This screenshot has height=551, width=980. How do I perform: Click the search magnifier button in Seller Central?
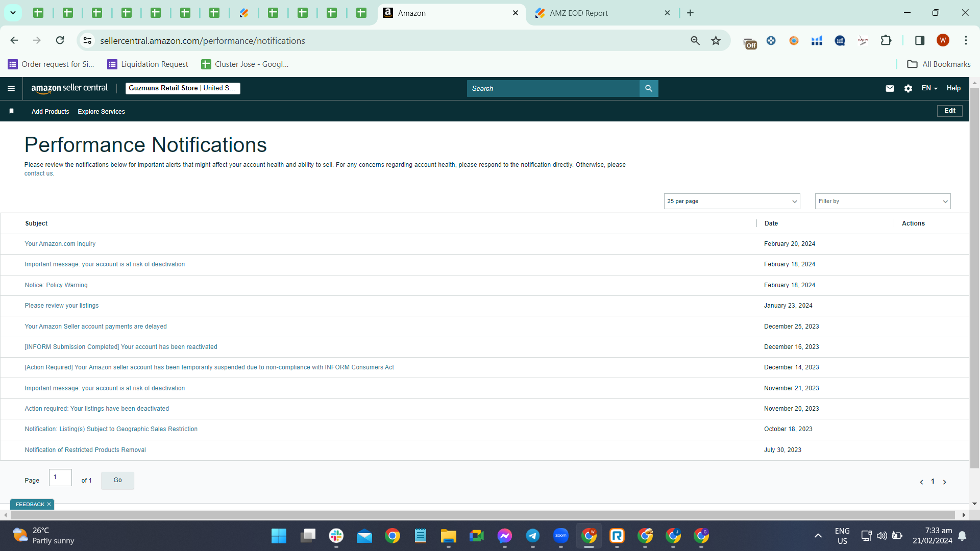click(x=649, y=88)
